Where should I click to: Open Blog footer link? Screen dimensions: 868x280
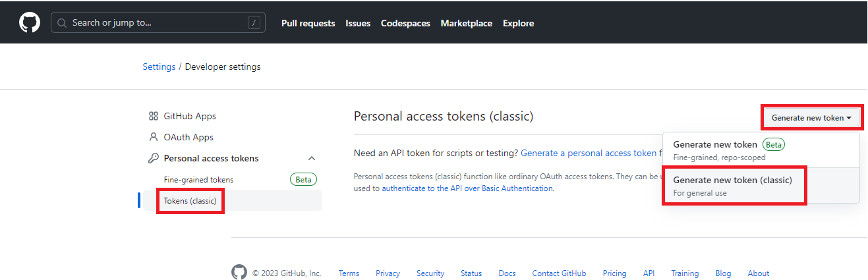click(x=723, y=273)
